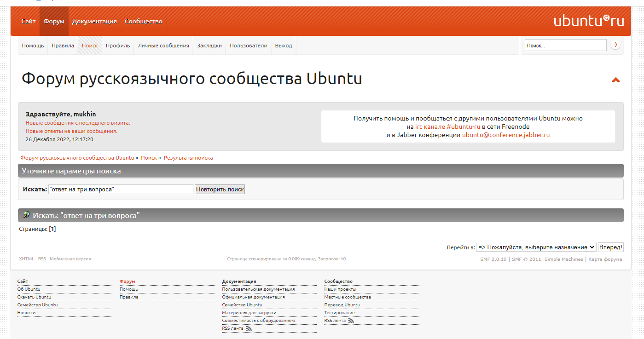Click RSS лента under Сообщество column
Viewport: 644px width, 339px height.
335,321
